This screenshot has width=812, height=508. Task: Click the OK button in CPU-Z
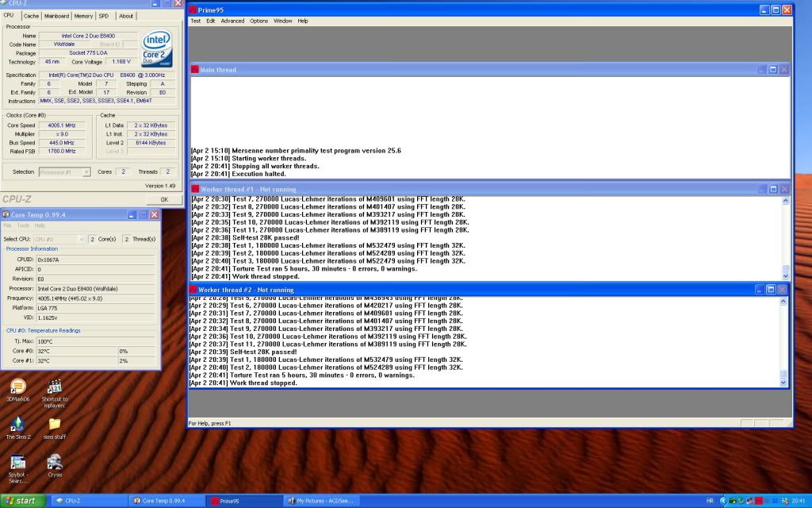click(164, 199)
